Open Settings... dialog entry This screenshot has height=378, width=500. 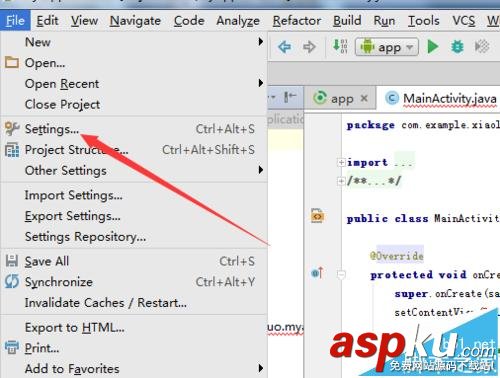[x=134, y=129]
